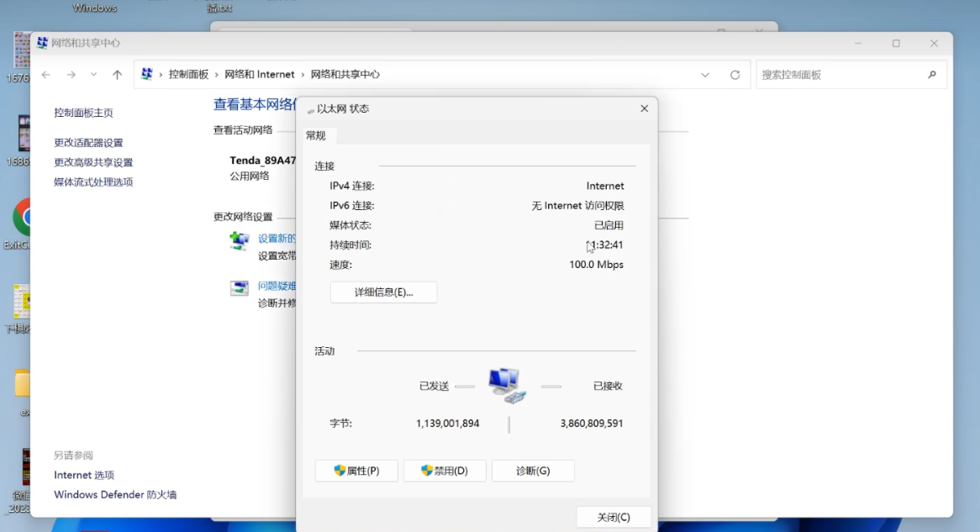Click the Back arrow in navigation bar
Screen dimensions: 980x532
point(46,75)
